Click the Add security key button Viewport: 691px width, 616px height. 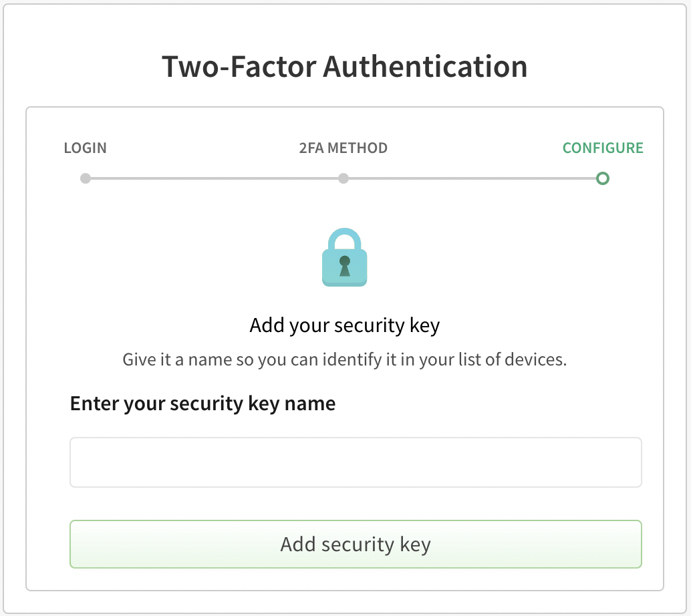tap(355, 544)
